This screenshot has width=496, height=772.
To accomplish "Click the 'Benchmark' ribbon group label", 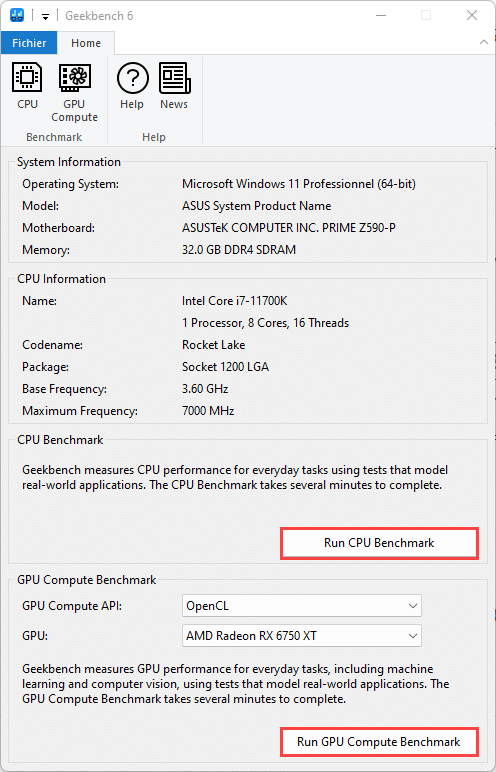I will pyautogui.click(x=54, y=137).
